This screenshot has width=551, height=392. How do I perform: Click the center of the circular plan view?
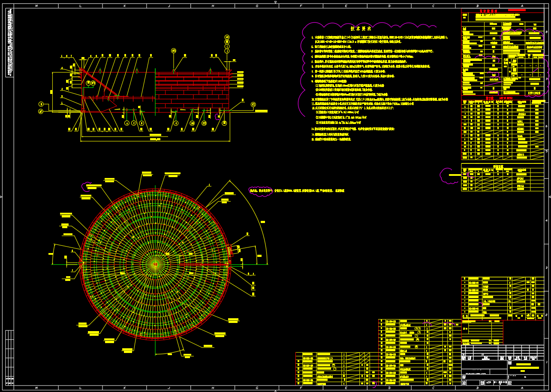[155, 264]
